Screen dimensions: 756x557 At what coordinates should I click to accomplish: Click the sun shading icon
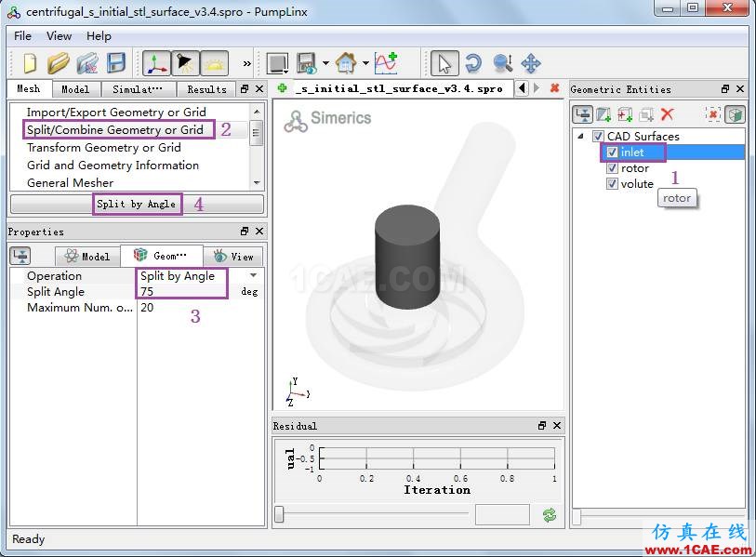(x=215, y=63)
